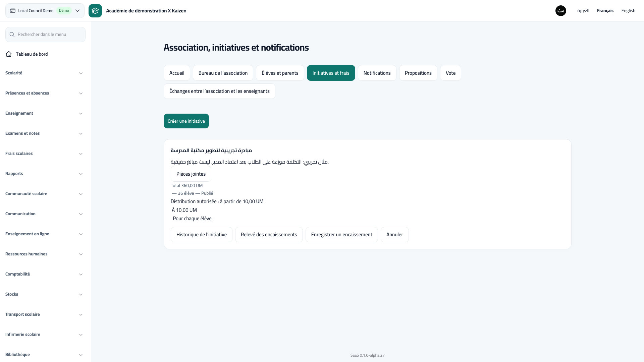Expand Transport scolaire section
644x362 pixels.
tap(44, 314)
